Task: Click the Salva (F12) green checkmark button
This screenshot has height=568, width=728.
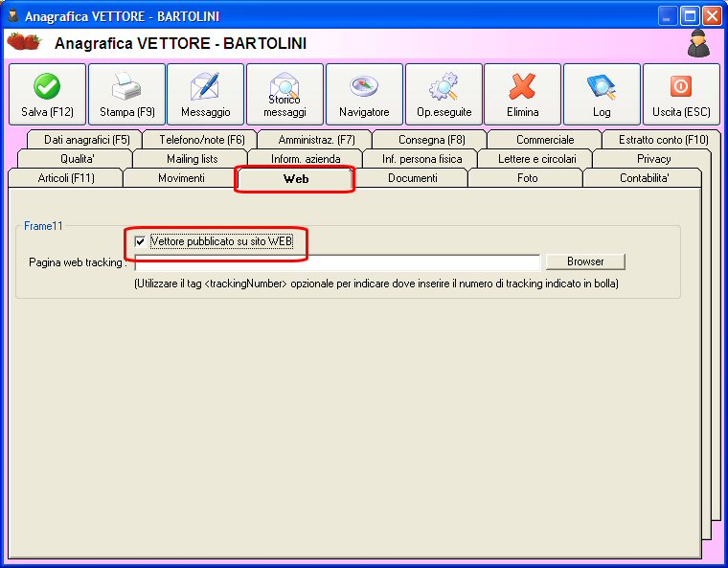Action: tap(47, 95)
